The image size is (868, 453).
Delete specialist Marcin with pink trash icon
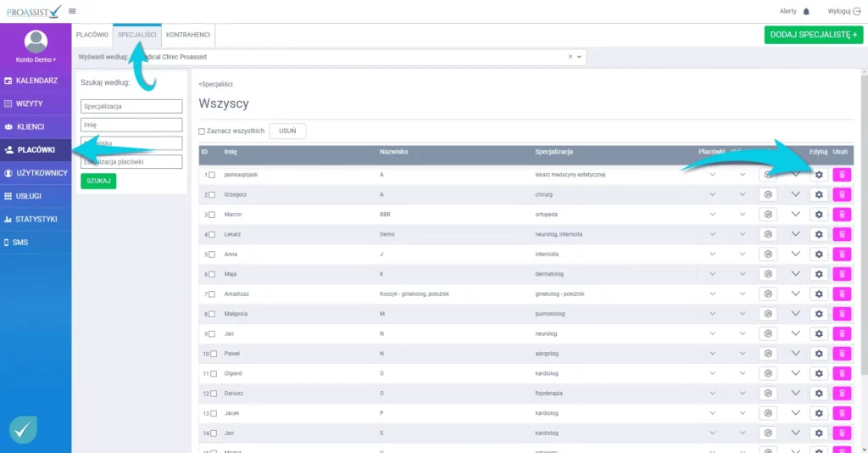pos(842,214)
